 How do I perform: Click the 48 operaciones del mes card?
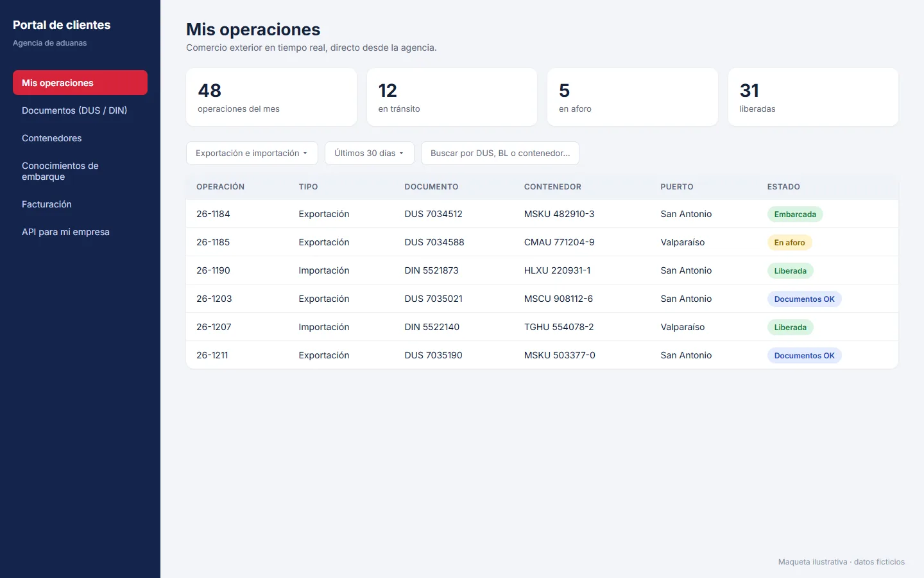click(271, 97)
